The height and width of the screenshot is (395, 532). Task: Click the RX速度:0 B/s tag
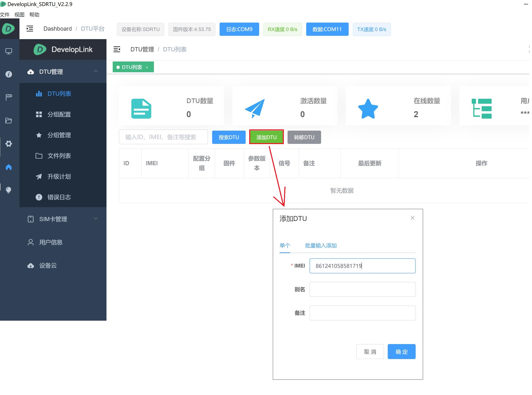(x=283, y=29)
